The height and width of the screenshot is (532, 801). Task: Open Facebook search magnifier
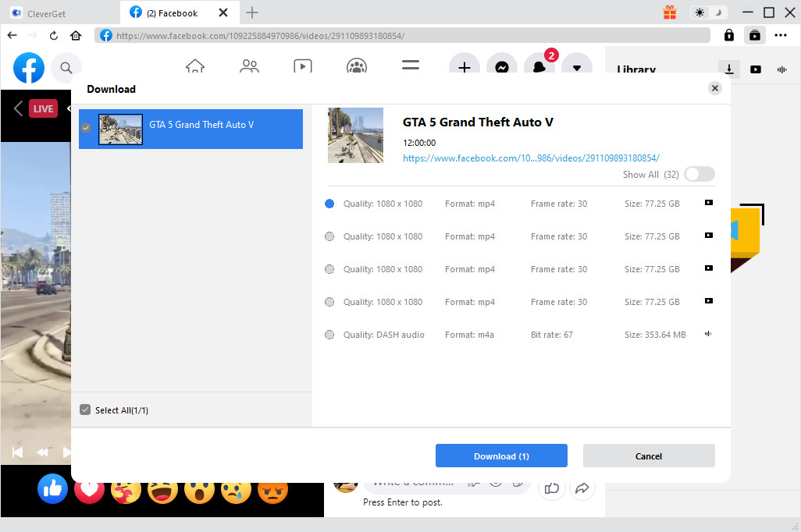tap(66, 67)
